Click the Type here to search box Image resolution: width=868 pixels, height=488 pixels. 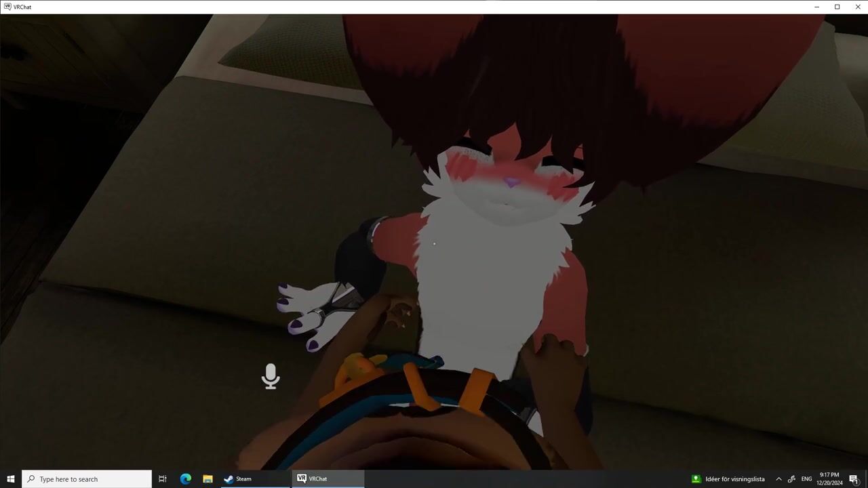[x=88, y=479]
